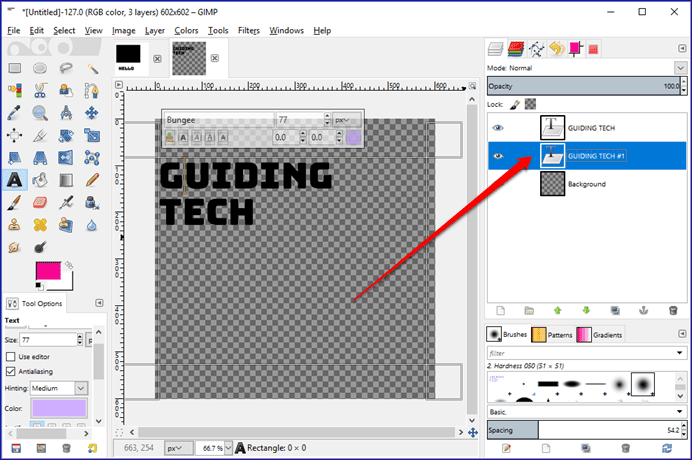
Task: Create a new layer
Action: coord(500,311)
